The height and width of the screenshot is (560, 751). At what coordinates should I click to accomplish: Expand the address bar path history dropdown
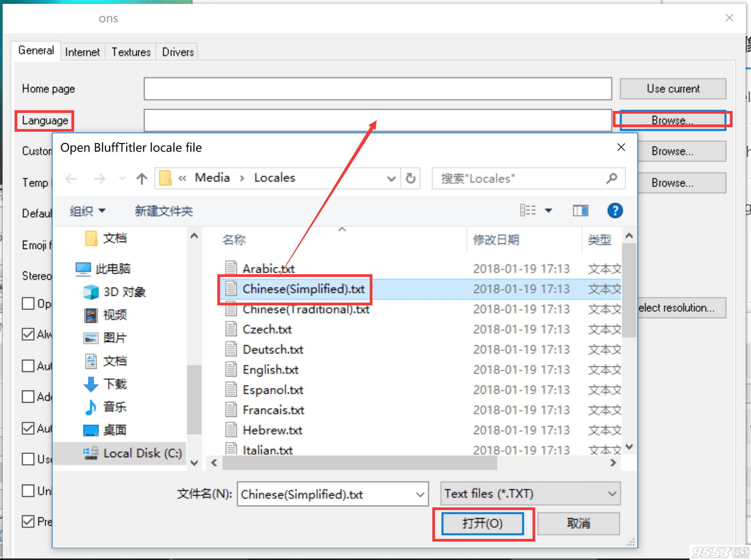click(391, 179)
